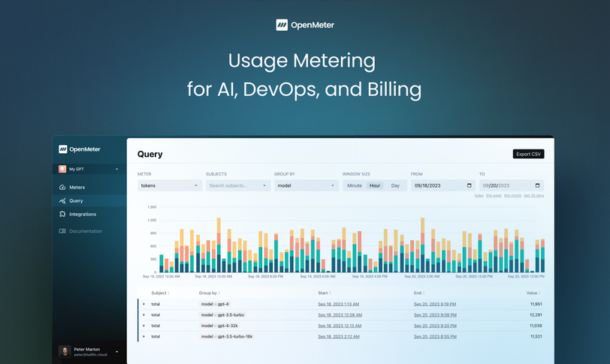This screenshot has height=364, width=610.
Task: Set date range to last 30 days
Action: (533, 195)
